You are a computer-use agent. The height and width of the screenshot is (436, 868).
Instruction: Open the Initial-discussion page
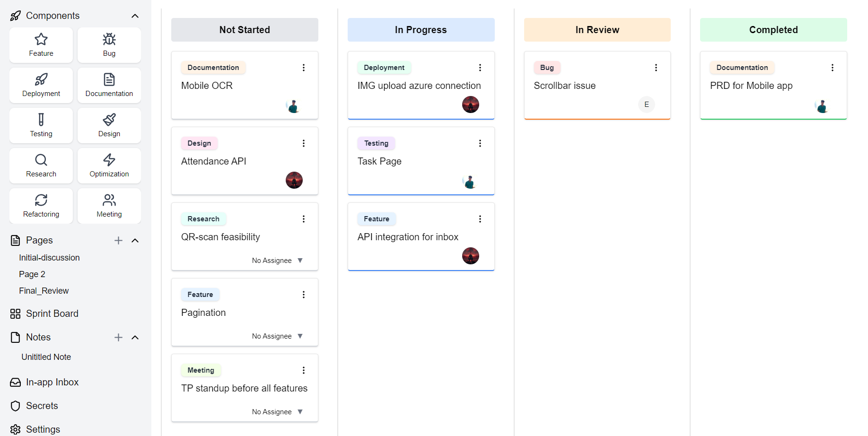49,258
